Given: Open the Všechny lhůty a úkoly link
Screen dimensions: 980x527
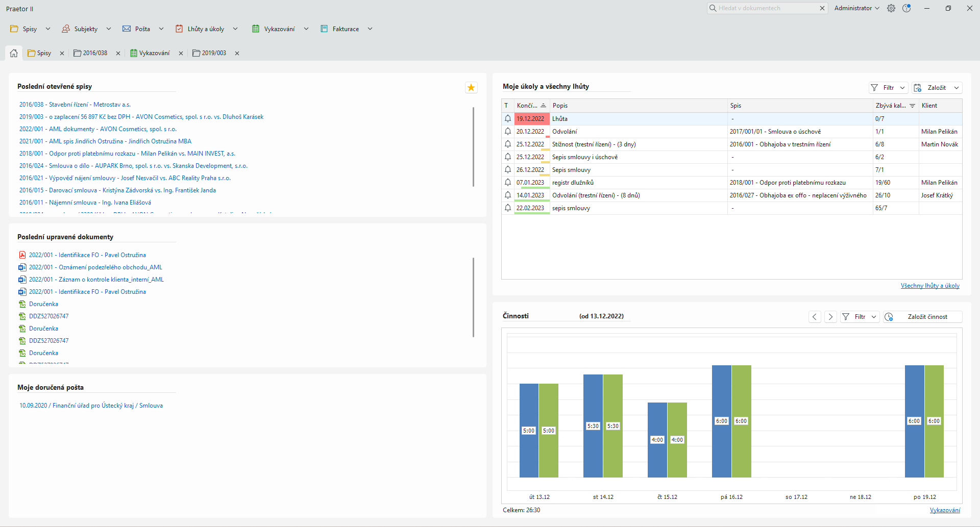Looking at the screenshot, I should coord(929,286).
